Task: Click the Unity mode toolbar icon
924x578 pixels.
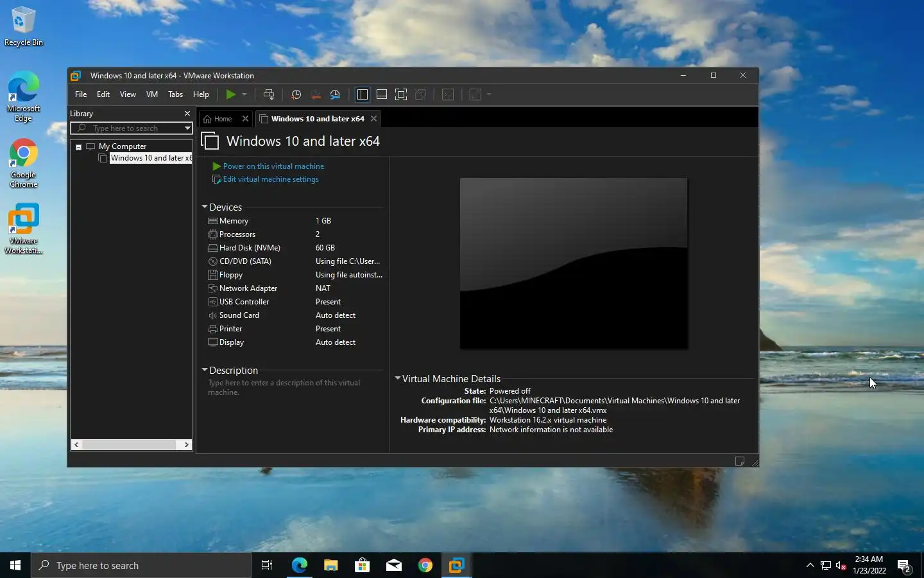Action: (x=421, y=94)
